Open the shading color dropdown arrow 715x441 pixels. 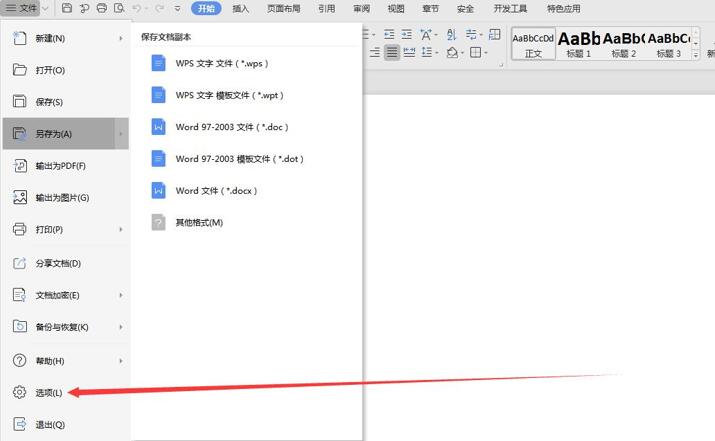(462, 53)
